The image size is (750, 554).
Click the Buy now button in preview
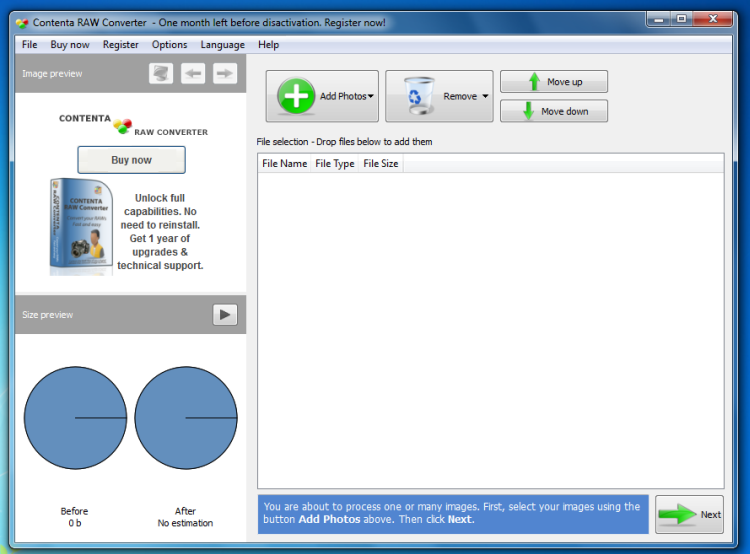click(x=132, y=160)
